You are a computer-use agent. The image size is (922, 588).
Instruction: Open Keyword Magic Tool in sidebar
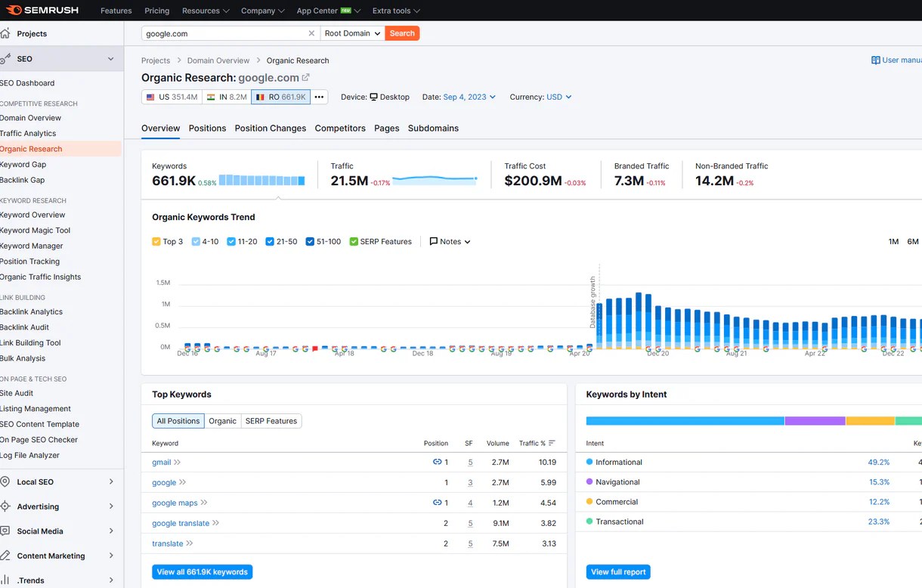coord(35,231)
